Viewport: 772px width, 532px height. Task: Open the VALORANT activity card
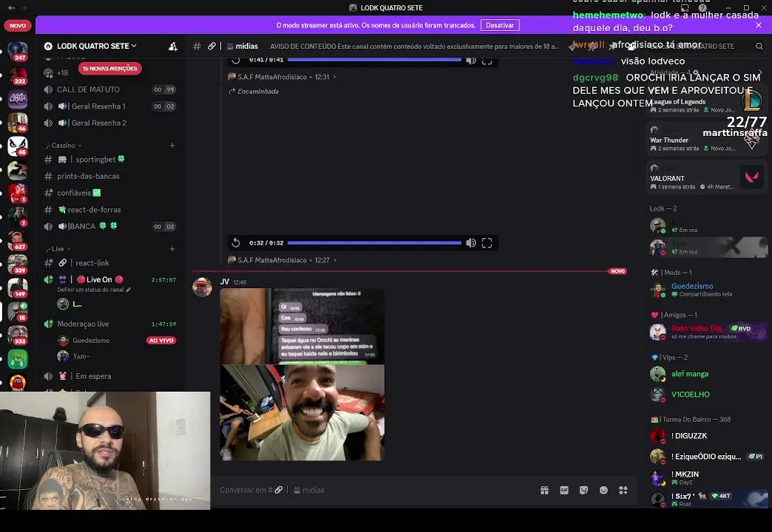tap(707, 177)
